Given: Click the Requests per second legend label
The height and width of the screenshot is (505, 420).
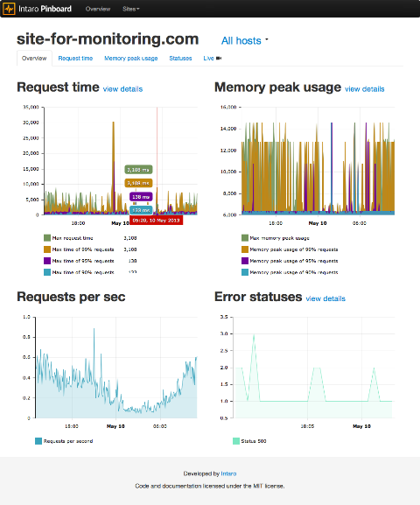Looking at the screenshot, I should tap(68, 441).
